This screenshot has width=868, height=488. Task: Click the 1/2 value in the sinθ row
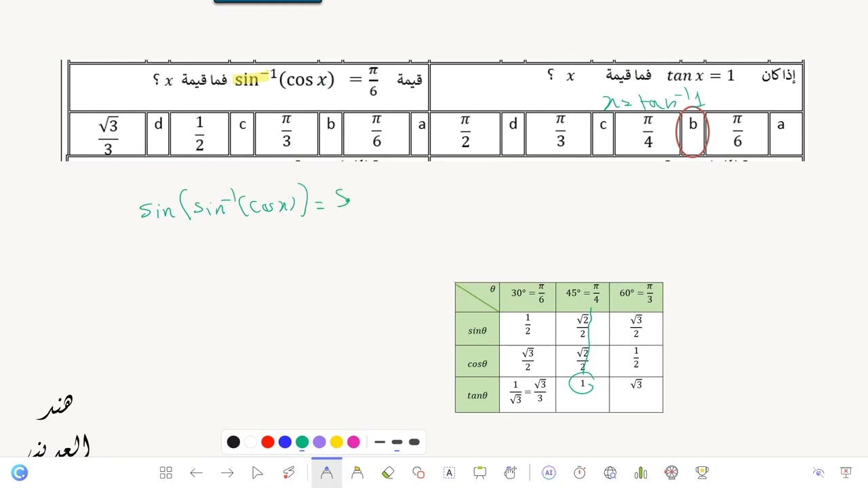[528, 324]
